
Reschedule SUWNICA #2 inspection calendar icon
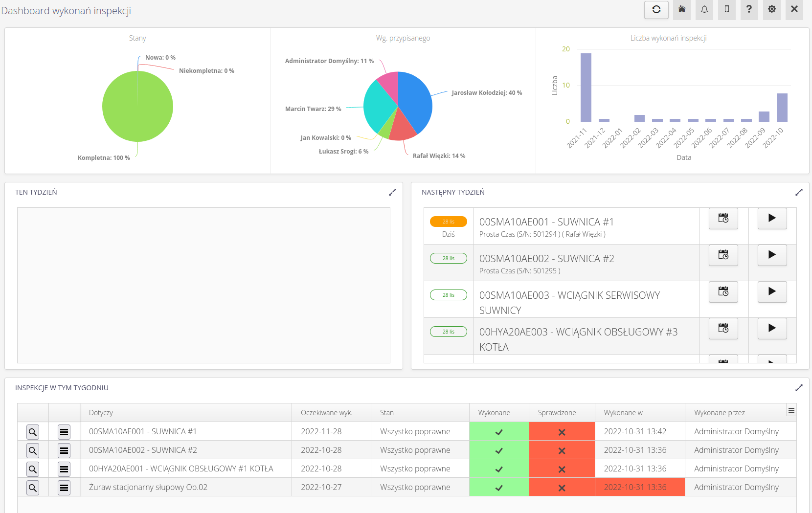coord(723,255)
